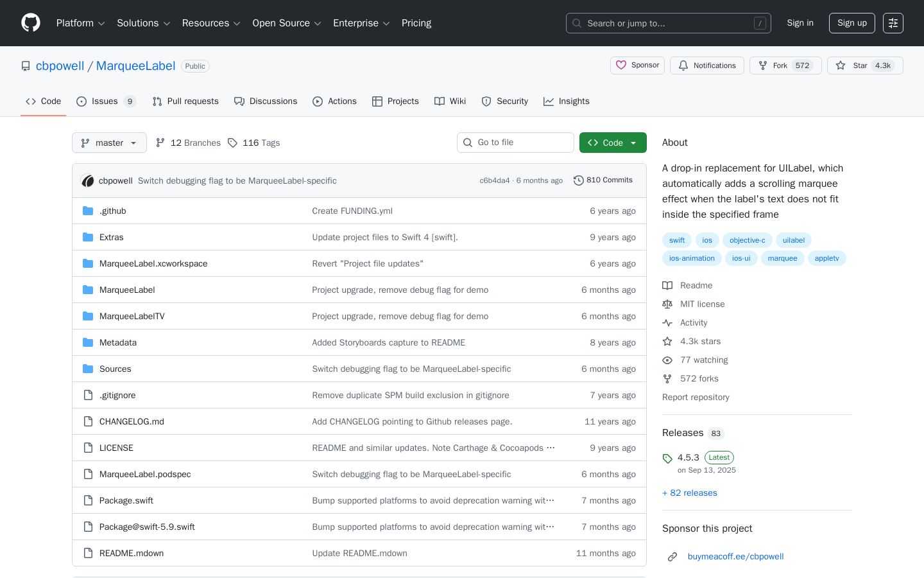Switch to the Projects tab
The image size is (924, 578).
pyautogui.click(x=395, y=101)
